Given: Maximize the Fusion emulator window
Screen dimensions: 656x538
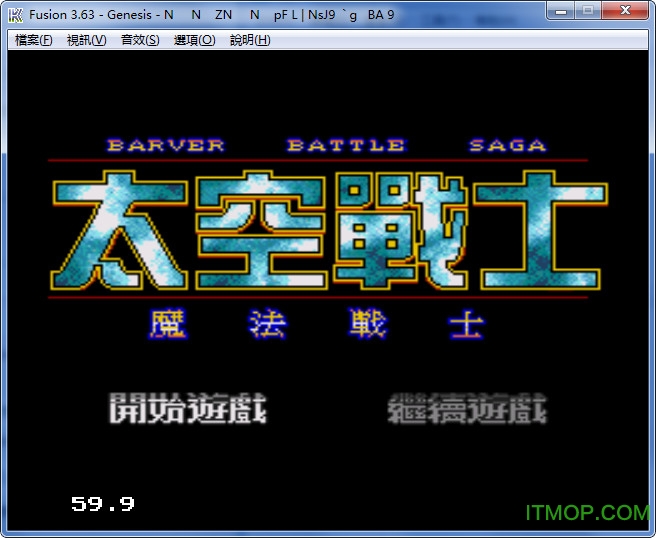Looking at the screenshot, I should tap(588, 11).
